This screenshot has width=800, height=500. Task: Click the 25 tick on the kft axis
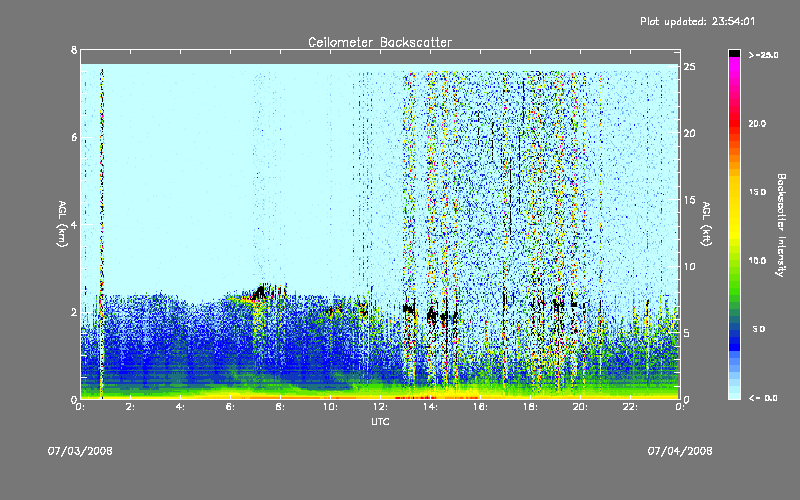(x=690, y=67)
